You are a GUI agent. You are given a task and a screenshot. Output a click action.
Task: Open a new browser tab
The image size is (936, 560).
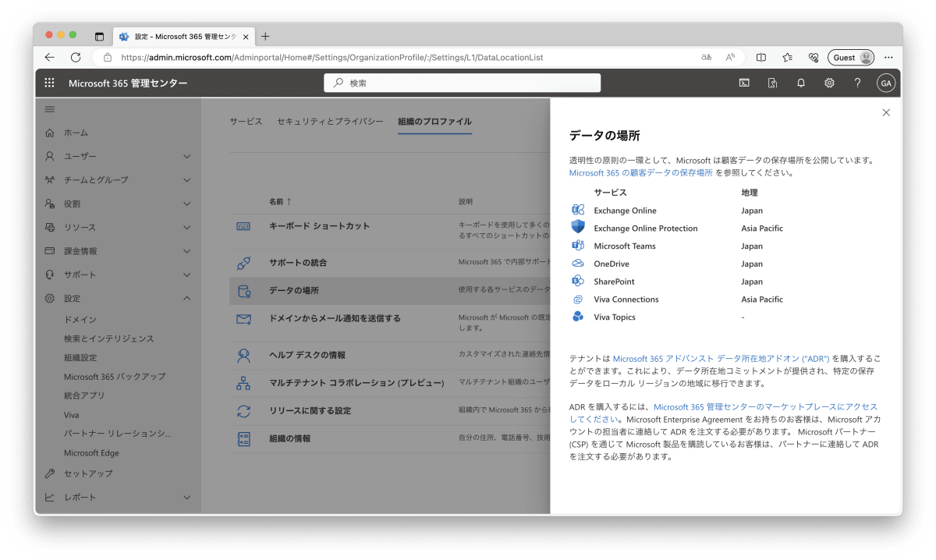tap(265, 37)
